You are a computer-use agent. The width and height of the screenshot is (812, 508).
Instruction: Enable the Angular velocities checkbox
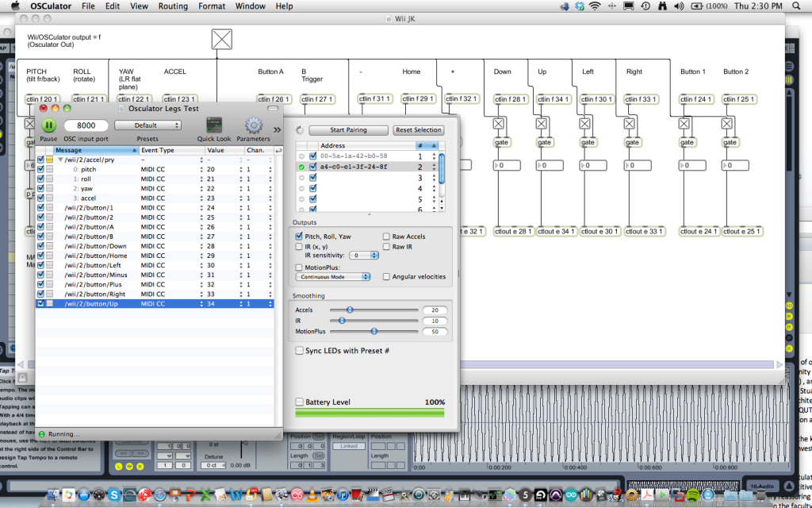coord(386,277)
